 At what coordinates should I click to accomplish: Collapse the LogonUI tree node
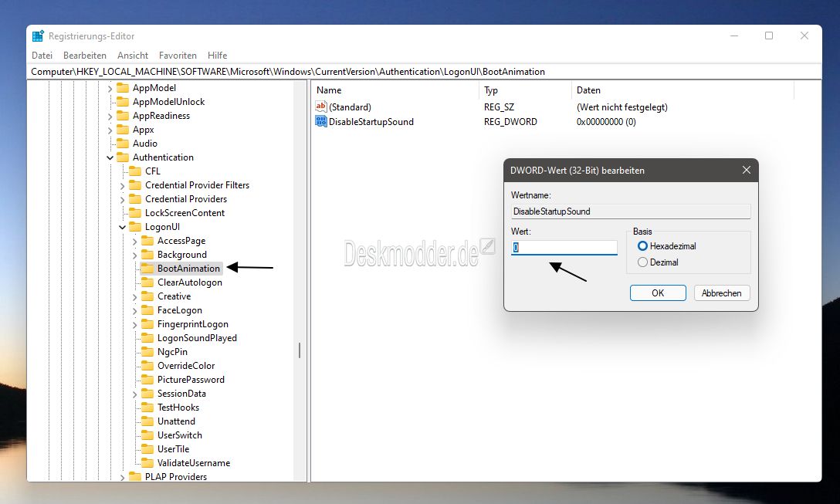pyautogui.click(x=123, y=227)
